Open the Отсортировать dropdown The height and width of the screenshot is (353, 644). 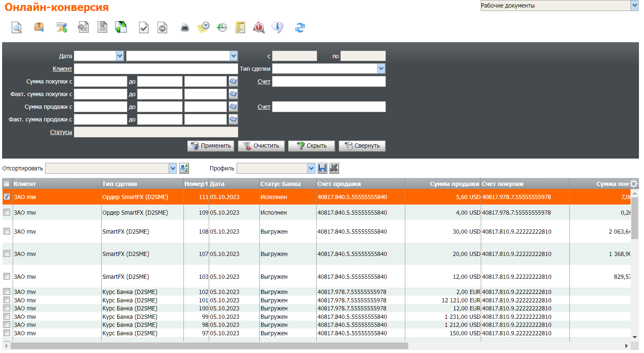(172, 168)
